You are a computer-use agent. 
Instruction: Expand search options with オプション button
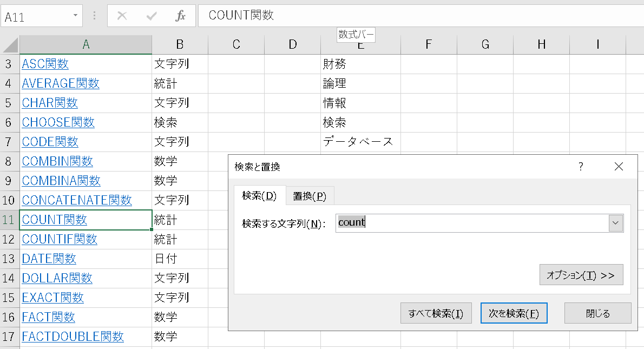pyautogui.click(x=581, y=275)
